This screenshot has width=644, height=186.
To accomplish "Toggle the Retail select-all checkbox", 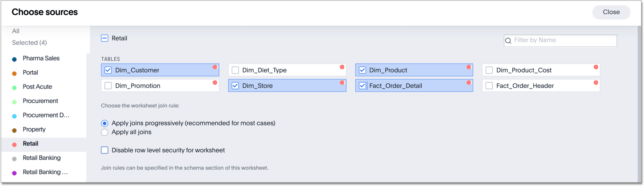I will pos(105,38).
